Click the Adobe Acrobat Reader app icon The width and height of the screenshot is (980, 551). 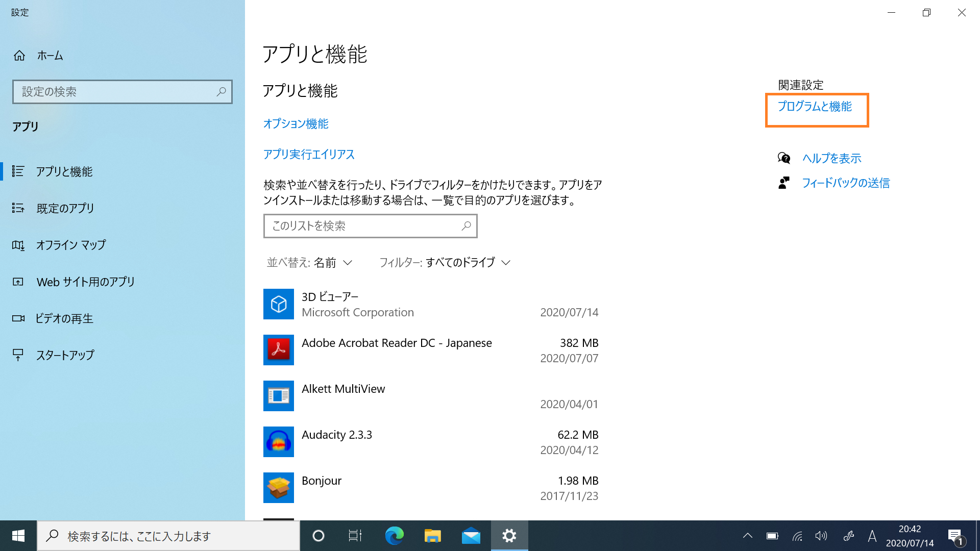(278, 350)
